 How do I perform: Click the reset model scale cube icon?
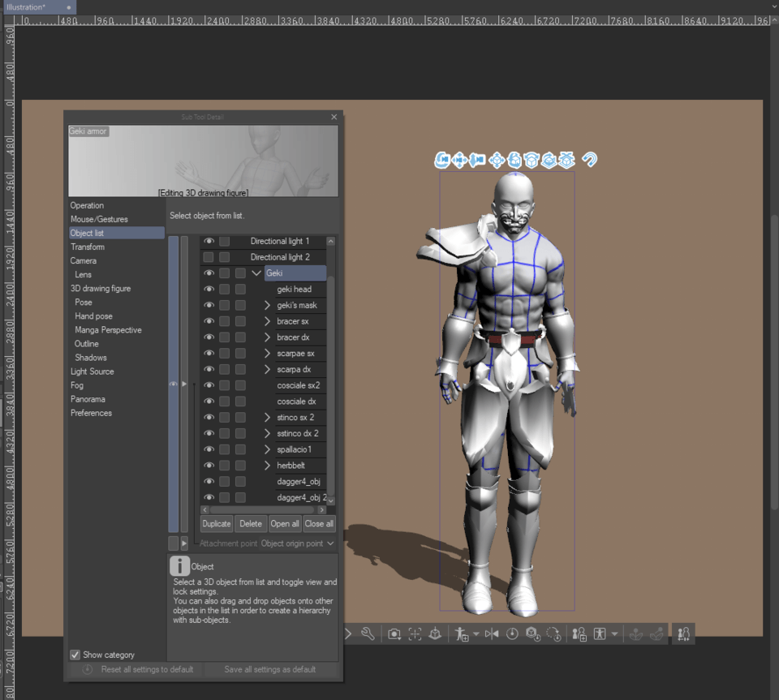(532, 634)
